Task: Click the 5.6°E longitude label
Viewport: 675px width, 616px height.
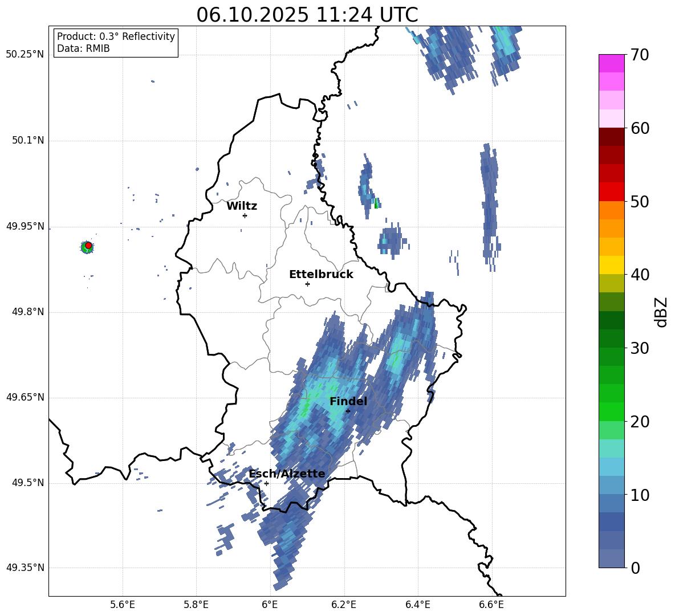Action: 123,605
